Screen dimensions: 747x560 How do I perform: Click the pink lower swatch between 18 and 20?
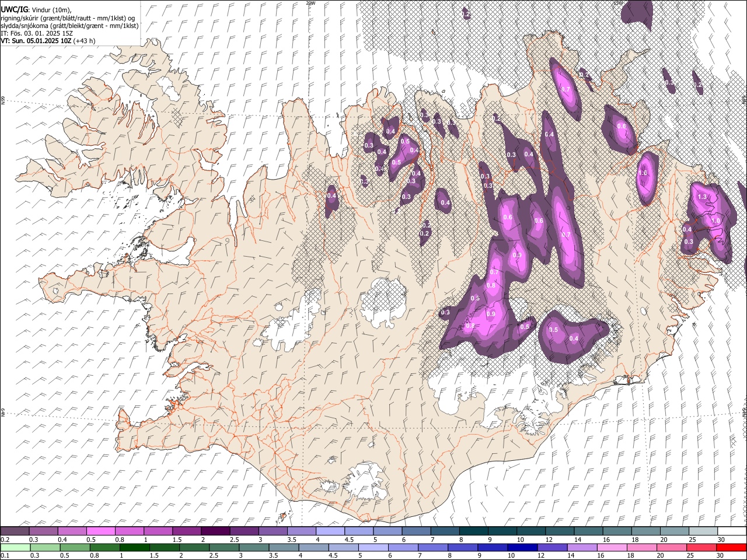point(641,548)
